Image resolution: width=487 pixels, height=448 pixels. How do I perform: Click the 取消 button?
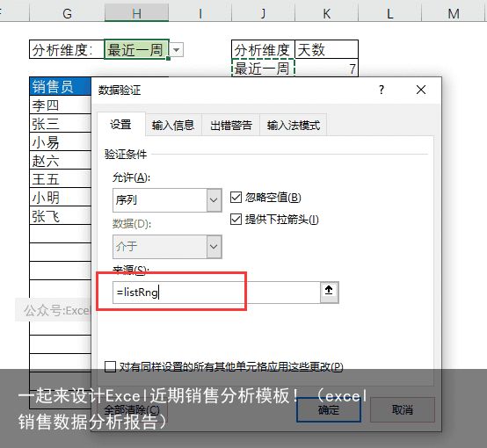[x=403, y=410]
